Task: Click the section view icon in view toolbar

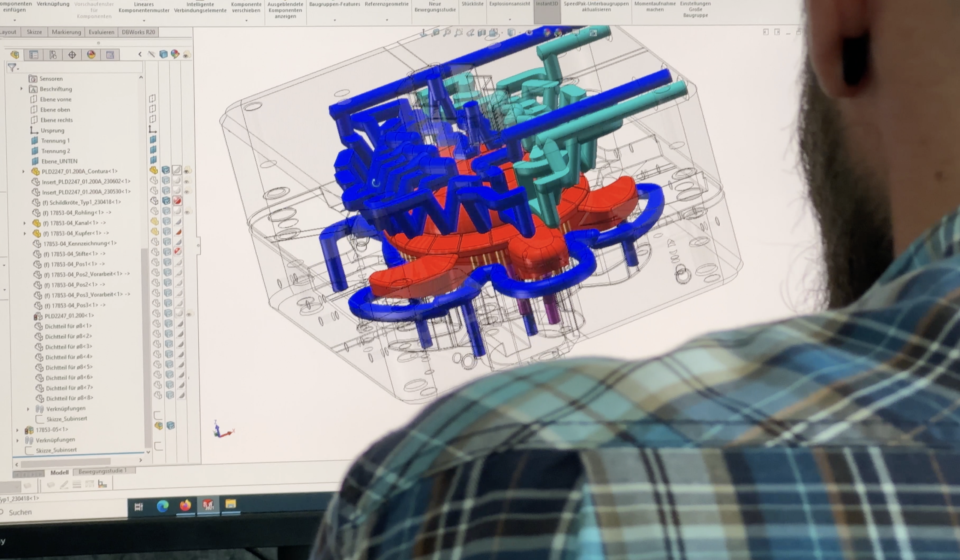Action: (x=482, y=33)
